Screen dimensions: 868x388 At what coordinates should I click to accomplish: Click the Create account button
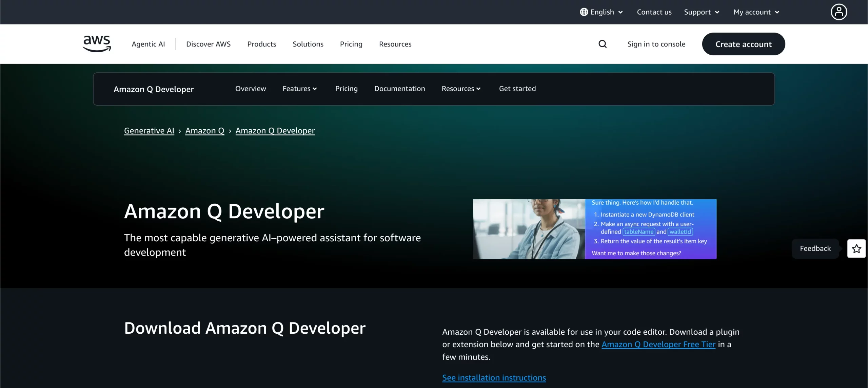tap(743, 44)
